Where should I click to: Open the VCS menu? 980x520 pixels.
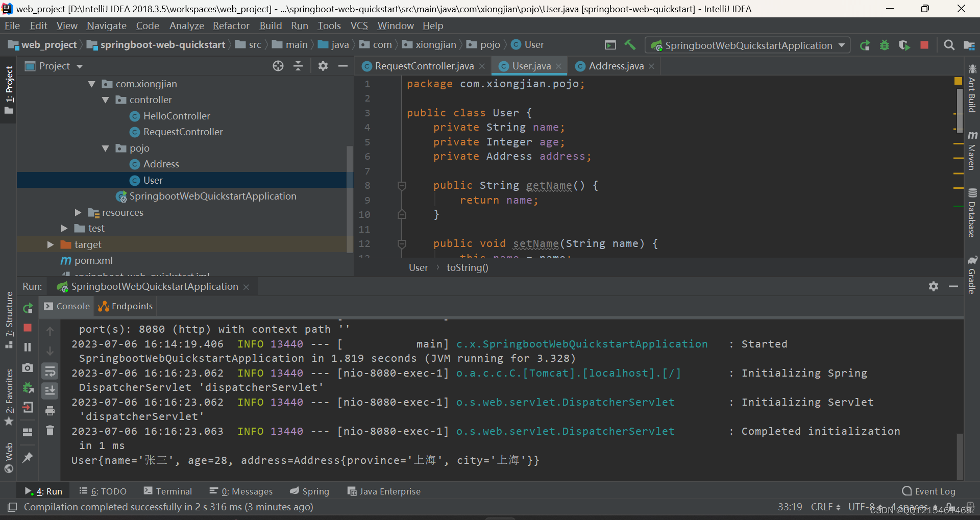point(359,26)
